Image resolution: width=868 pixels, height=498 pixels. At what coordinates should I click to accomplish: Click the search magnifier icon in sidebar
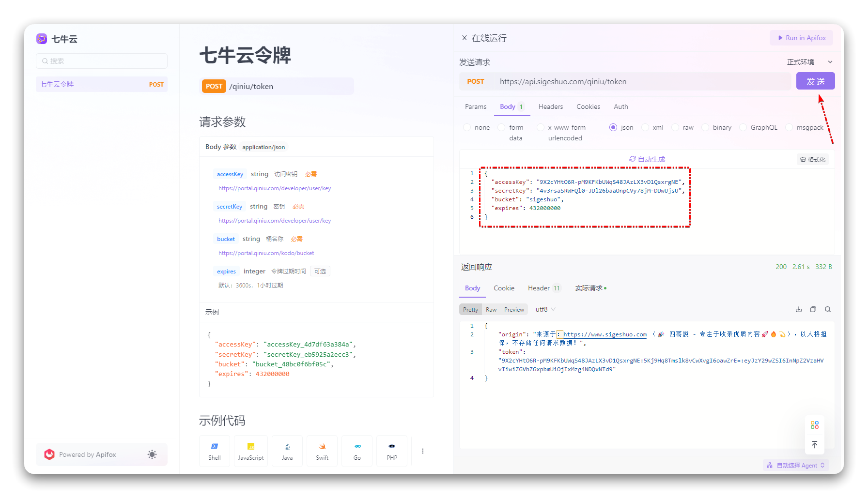coord(45,61)
